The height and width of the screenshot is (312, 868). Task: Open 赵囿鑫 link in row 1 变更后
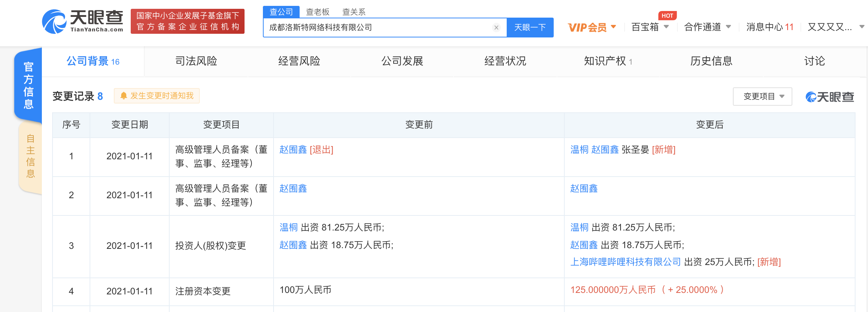coord(605,150)
